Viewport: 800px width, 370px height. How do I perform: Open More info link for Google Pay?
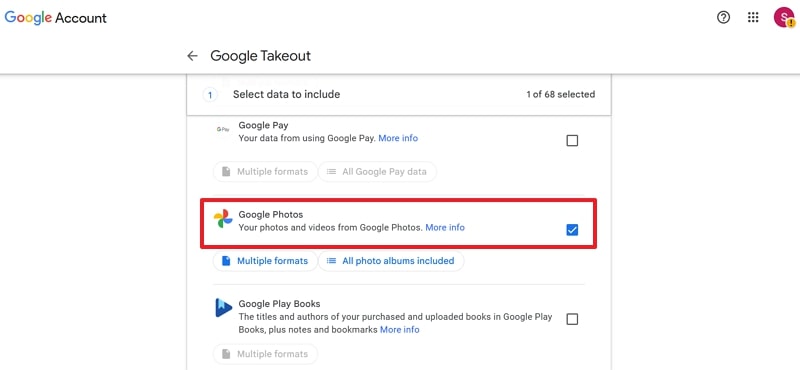point(398,138)
